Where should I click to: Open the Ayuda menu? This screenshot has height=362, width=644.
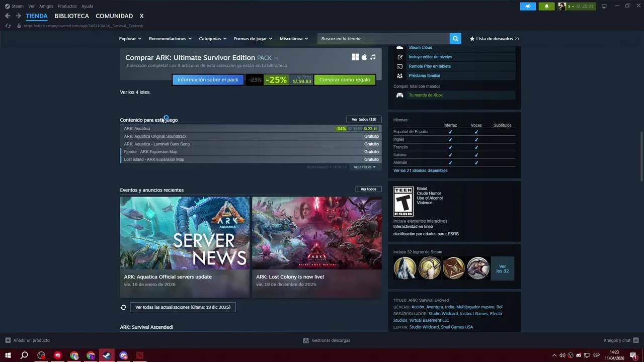coord(87,6)
